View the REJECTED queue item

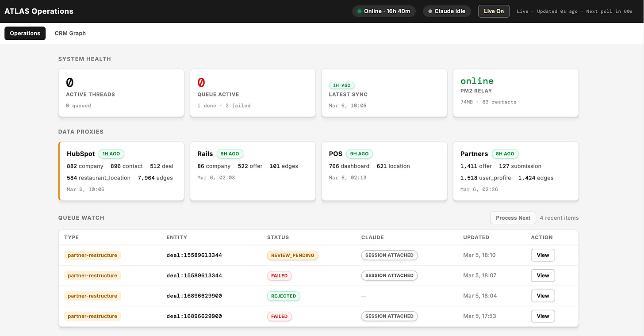point(543,296)
